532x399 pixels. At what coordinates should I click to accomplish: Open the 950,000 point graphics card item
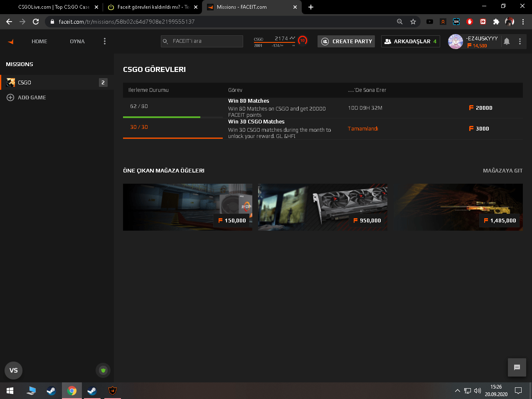pos(323,207)
